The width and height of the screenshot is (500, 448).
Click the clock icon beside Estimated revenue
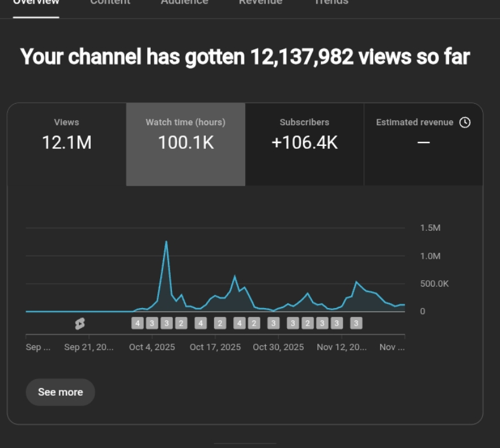coord(465,122)
